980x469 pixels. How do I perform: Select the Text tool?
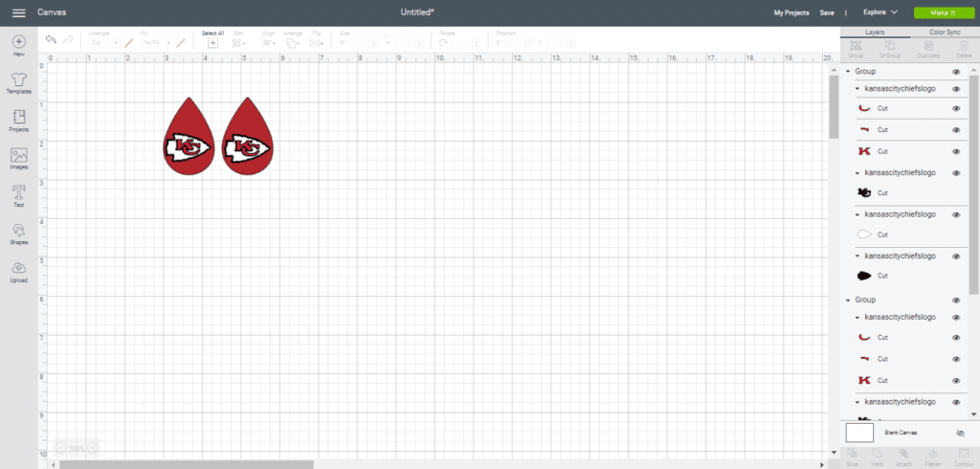pos(18,195)
